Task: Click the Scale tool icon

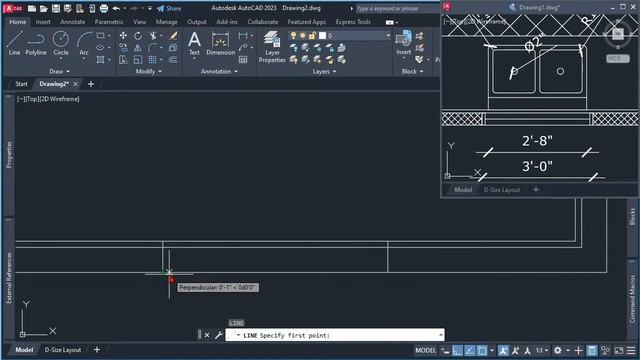Action: coord(138,60)
